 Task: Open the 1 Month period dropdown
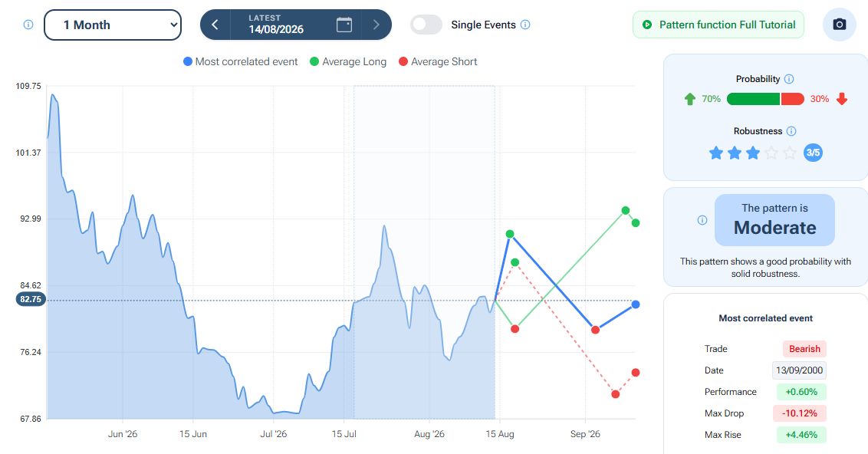pyautogui.click(x=113, y=25)
